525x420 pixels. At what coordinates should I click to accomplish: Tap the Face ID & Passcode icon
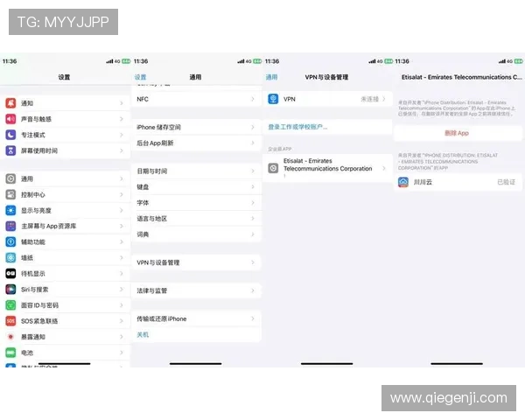tap(10, 305)
